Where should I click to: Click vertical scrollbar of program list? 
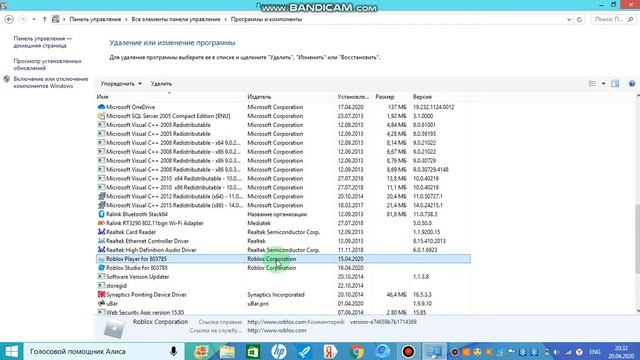click(x=637, y=238)
